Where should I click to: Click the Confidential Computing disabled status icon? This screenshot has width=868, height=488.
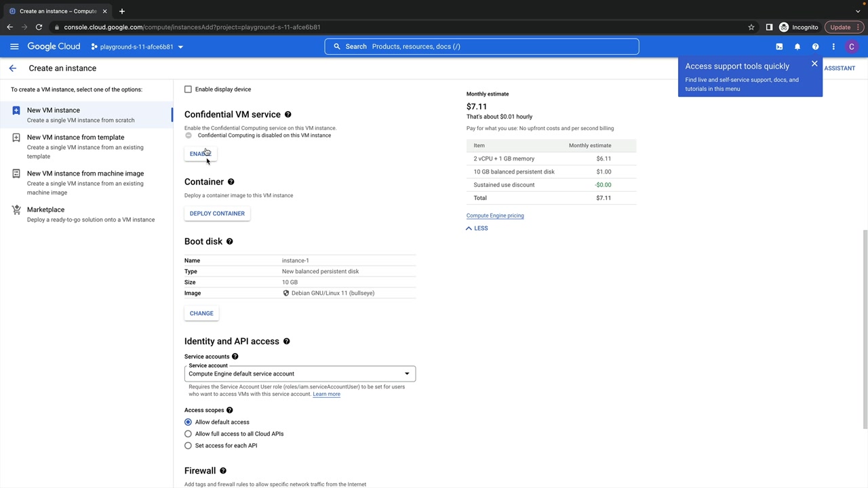point(189,136)
